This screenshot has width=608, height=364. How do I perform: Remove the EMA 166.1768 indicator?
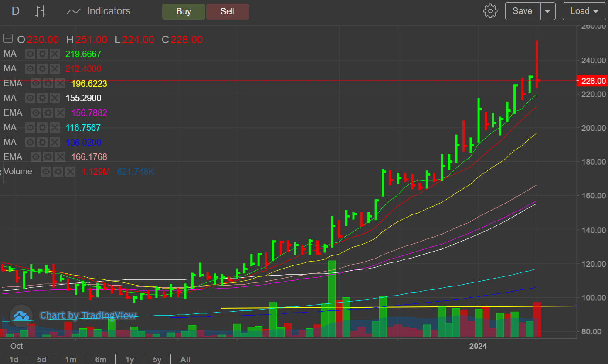tap(60, 156)
